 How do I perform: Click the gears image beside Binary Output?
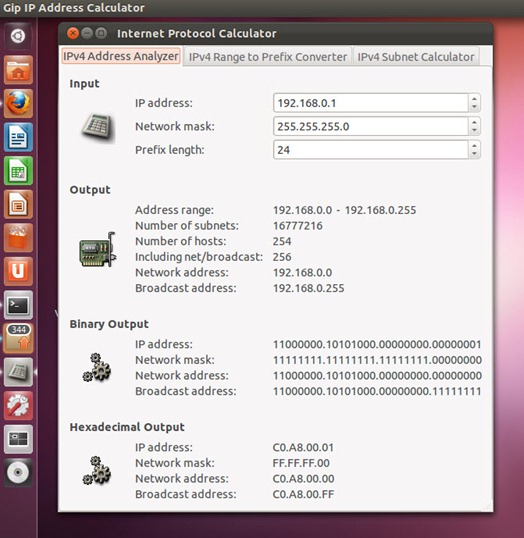coord(97,367)
